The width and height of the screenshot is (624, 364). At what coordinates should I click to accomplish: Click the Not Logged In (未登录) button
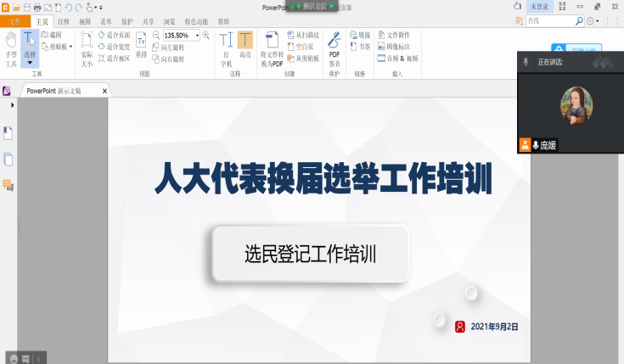coord(539,7)
